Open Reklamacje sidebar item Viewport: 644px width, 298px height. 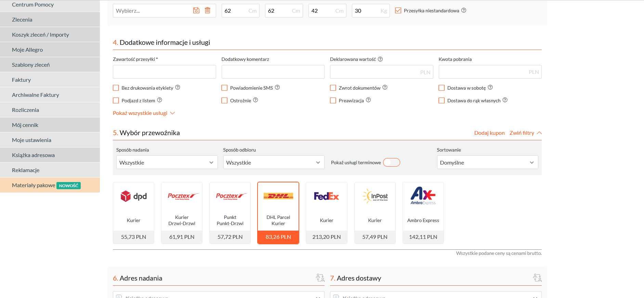click(x=50, y=170)
